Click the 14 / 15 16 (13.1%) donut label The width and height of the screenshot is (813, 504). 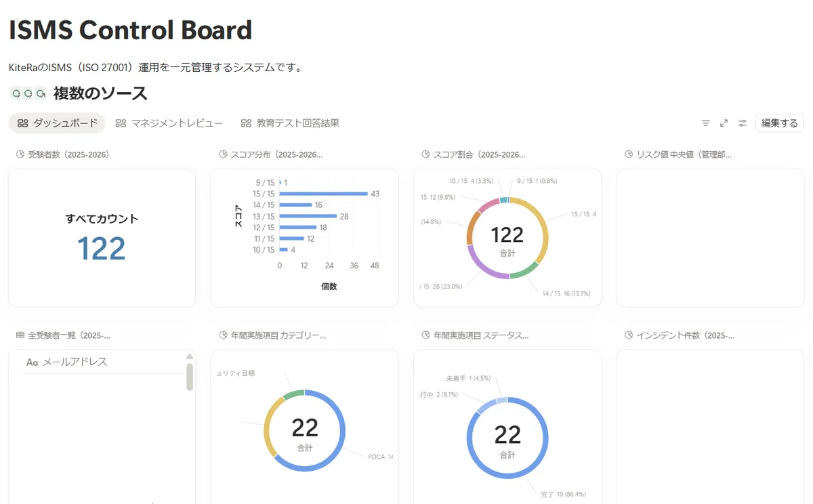pyautogui.click(x=566, y=293)
